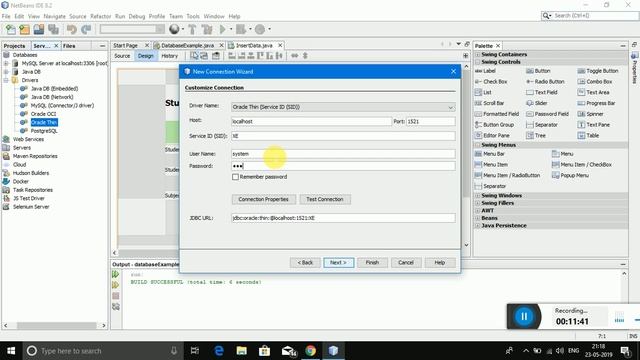The width and height of the screenshot is (640, 360).
Task: Expand MySQL Server node in Services
Action: (6, 63)
